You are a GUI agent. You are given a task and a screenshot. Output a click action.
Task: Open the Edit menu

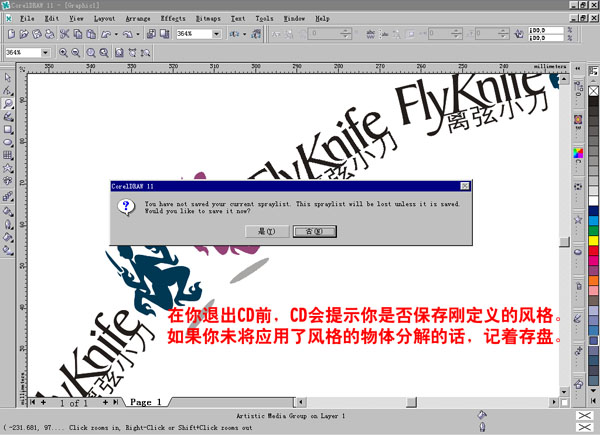(52, 18)
